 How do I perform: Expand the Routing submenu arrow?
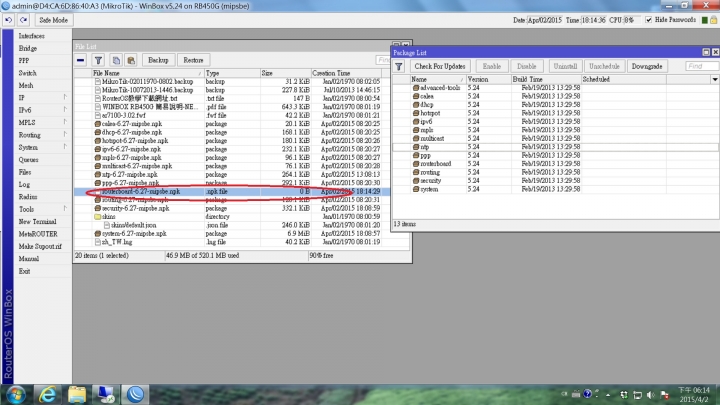tap(65, 135)
